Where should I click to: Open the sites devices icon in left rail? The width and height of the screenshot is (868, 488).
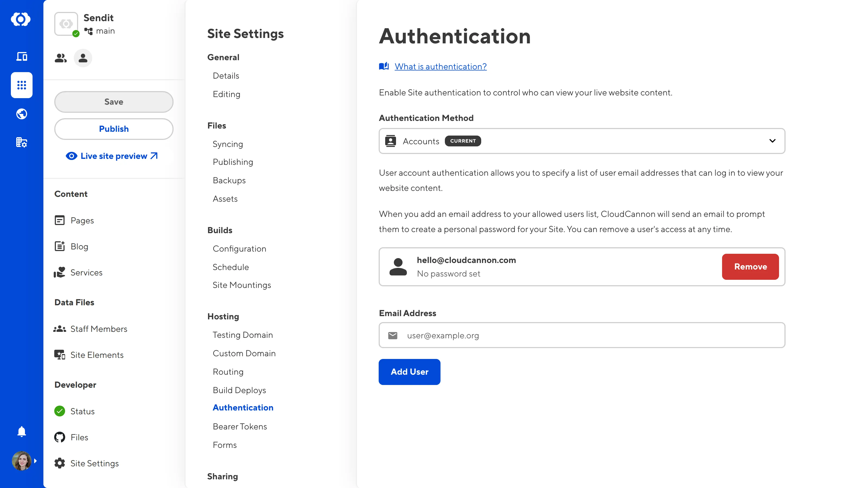coord(22,56)
